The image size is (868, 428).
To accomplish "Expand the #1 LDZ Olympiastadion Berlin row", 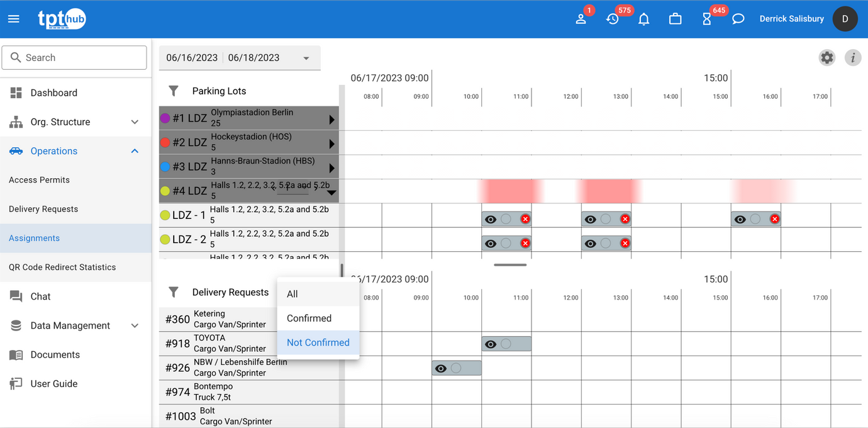I will coord(331,120).
